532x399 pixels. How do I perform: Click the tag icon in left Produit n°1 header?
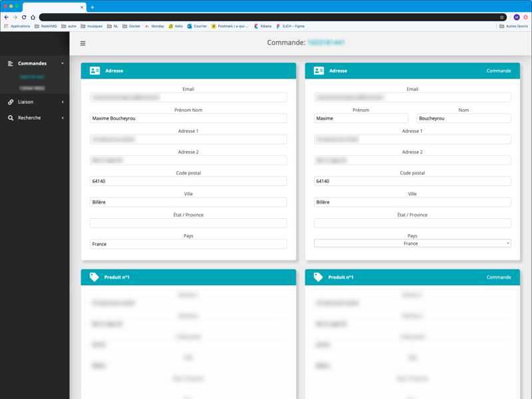[x=94, y=277]
